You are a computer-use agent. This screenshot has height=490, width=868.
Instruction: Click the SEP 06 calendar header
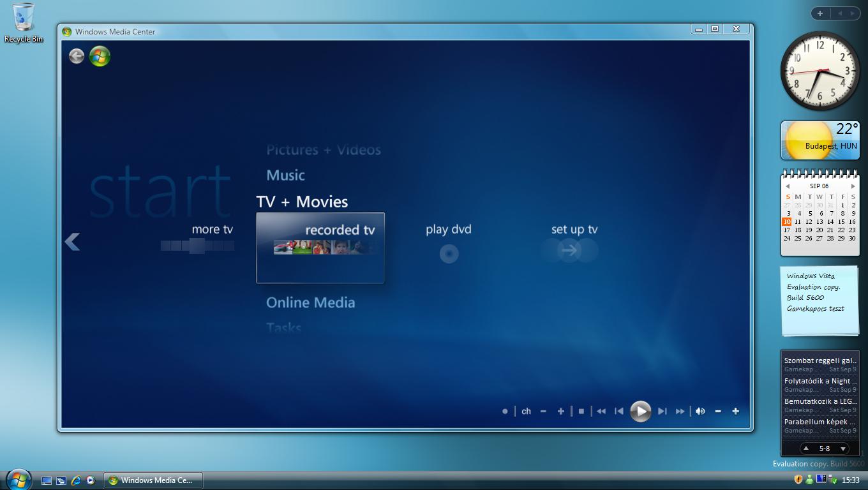(x=819, y=186)
